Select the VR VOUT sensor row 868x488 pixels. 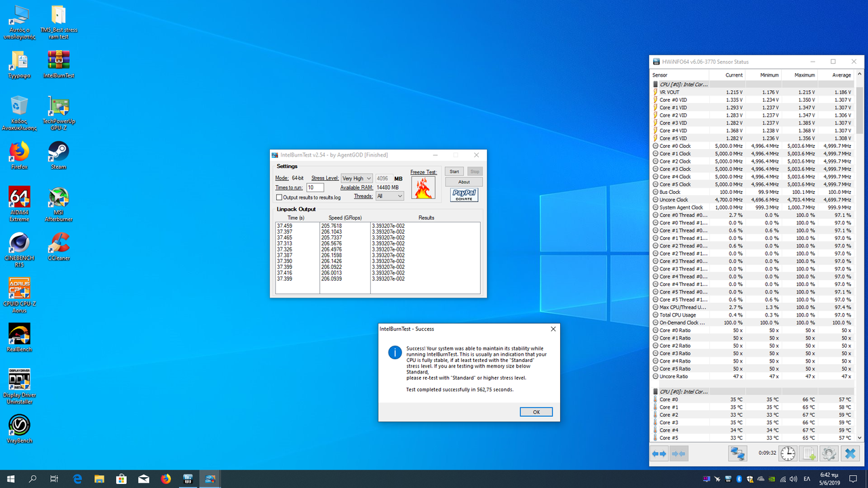752,92
